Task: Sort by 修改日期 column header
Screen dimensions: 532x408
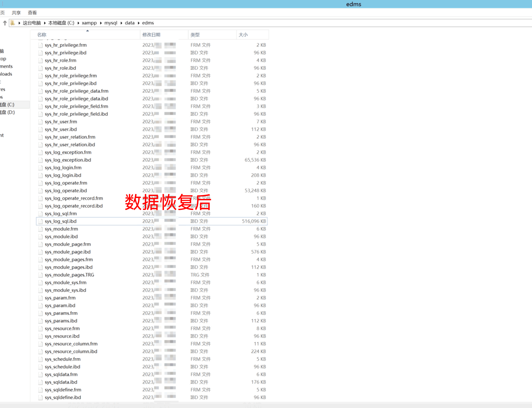Action: (x=151, y=35)
